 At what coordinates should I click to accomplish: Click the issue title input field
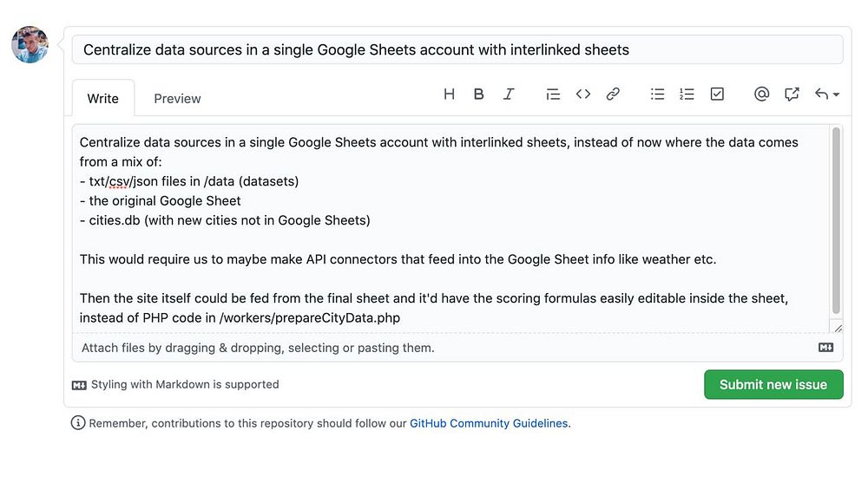click(x=457, y=50)
